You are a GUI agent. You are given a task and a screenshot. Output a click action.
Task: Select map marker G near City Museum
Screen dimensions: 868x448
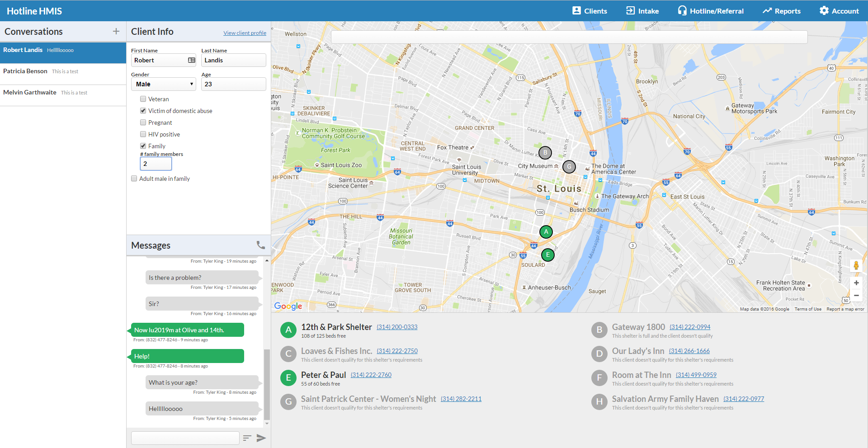569,167
